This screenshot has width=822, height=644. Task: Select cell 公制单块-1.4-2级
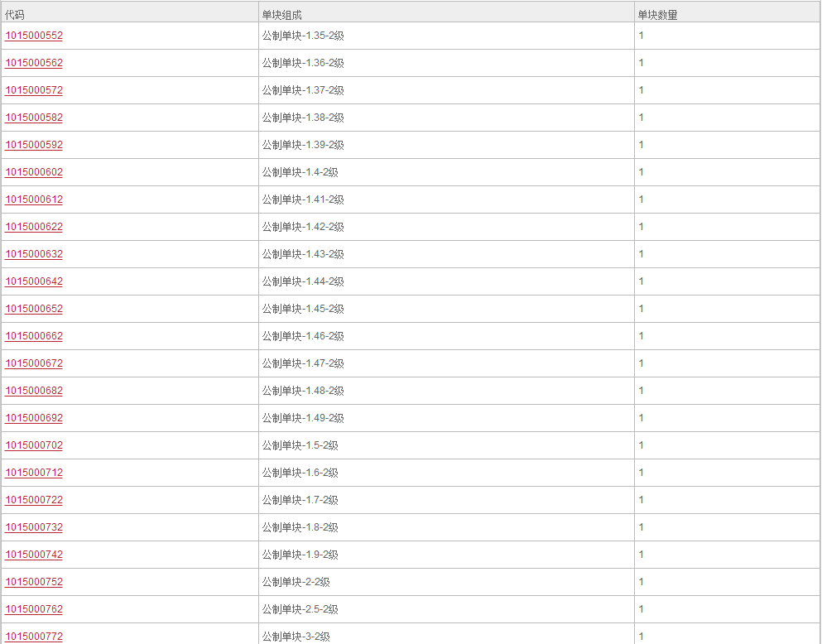click(x=446, y=172)
